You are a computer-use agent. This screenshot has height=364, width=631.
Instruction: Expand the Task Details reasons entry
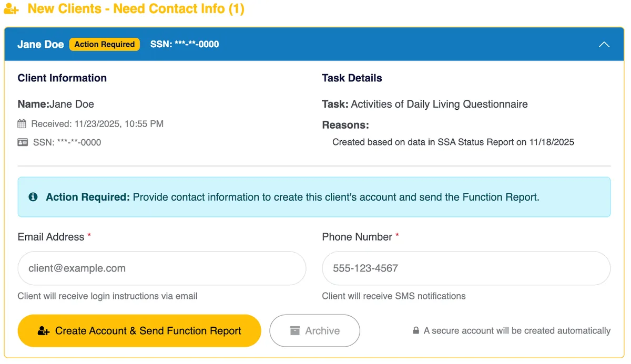click(x=453, y=142)
